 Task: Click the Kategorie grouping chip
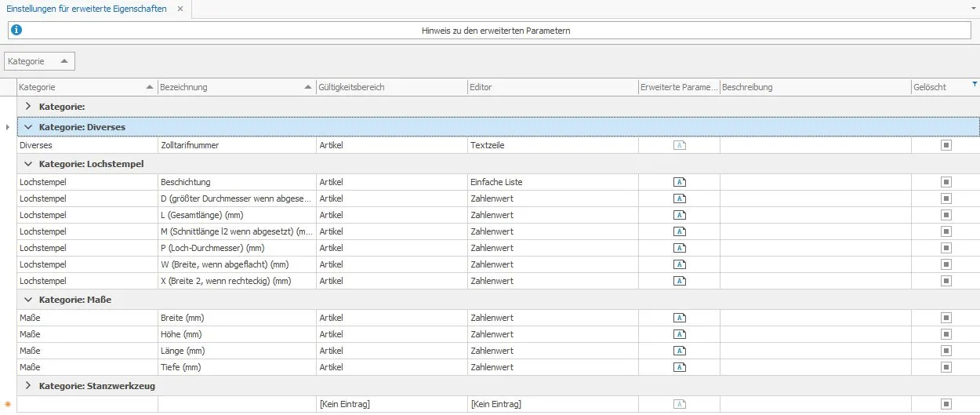40,61
